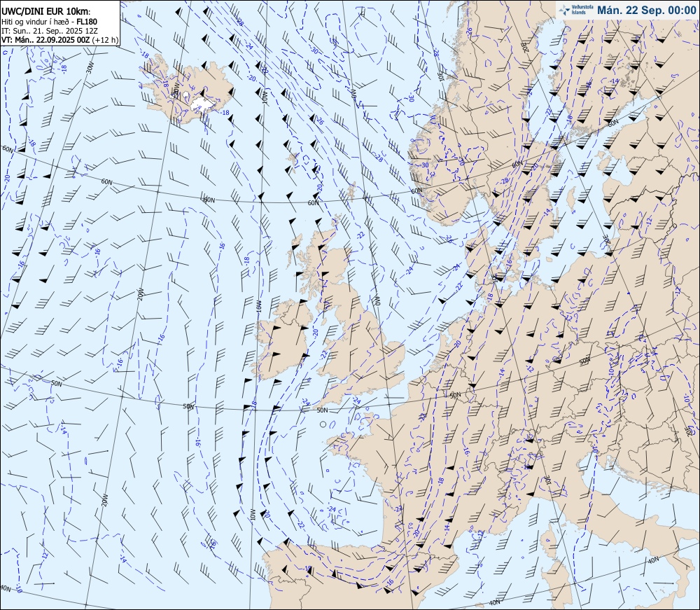Click the '30W' longitude label
The height and width of the screenshot is (610, 700).
click(90, 68)
